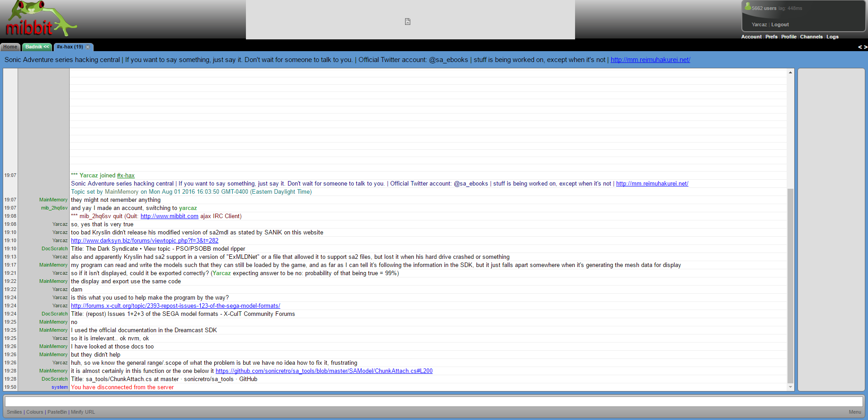Click the 5662 users count text
This screenshot has width=868, height=420.
(x=764, y=8)
